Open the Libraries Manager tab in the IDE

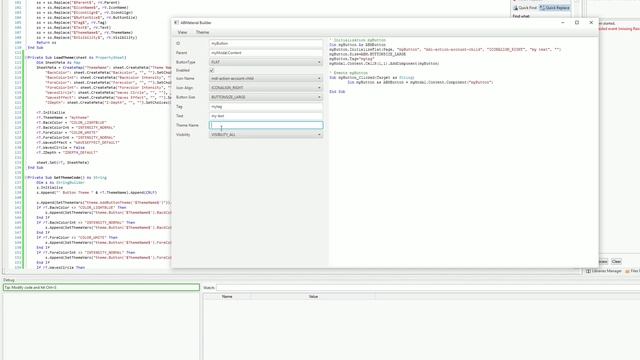click(x=604, y=271)
